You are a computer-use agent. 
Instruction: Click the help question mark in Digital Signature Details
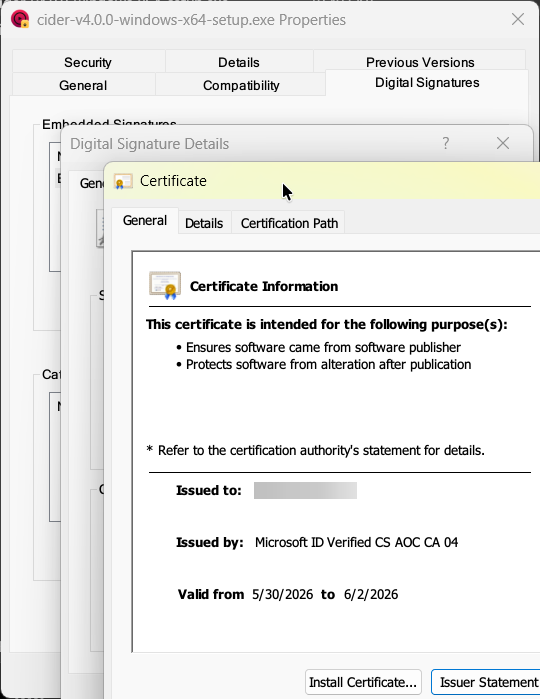[445, 143]
